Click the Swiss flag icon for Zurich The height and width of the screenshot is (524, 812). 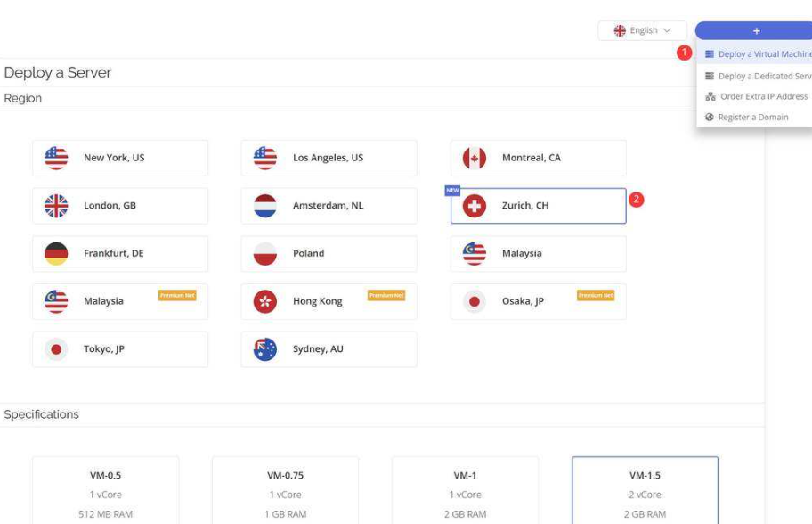[x=475, y=206]
